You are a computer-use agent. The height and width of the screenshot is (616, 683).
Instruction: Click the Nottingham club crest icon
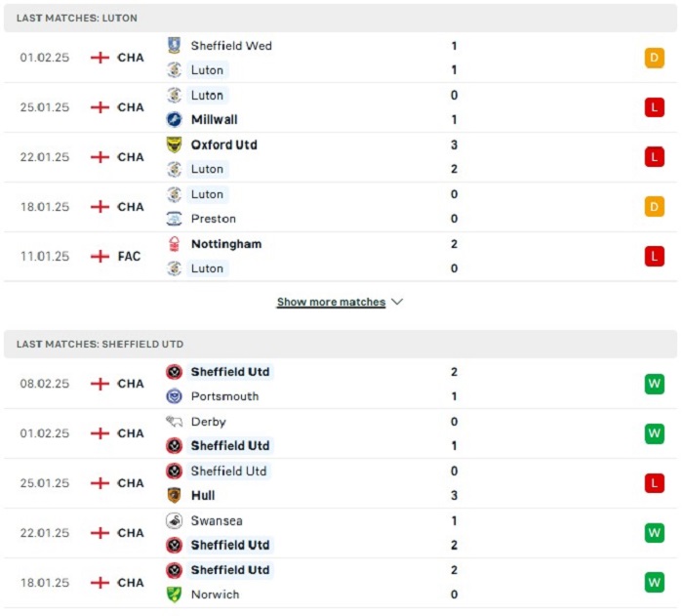(x=175, y=244)
